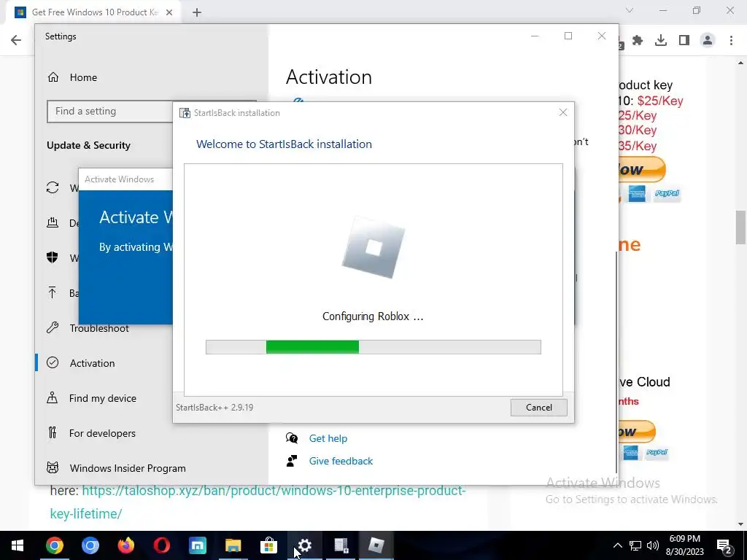Open Google Chrome from taskbar
This screenshot has height=560, width=747.
click(54, 545)
